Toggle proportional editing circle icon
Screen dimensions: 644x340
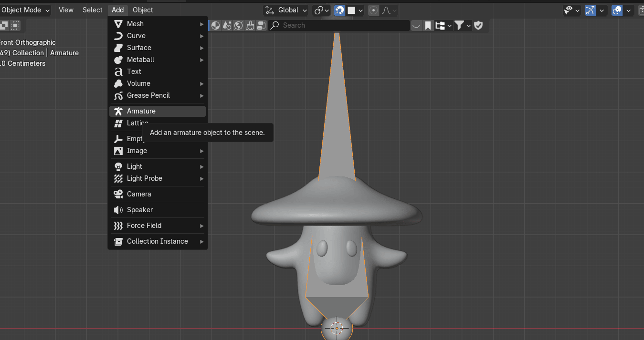[374, 10]
